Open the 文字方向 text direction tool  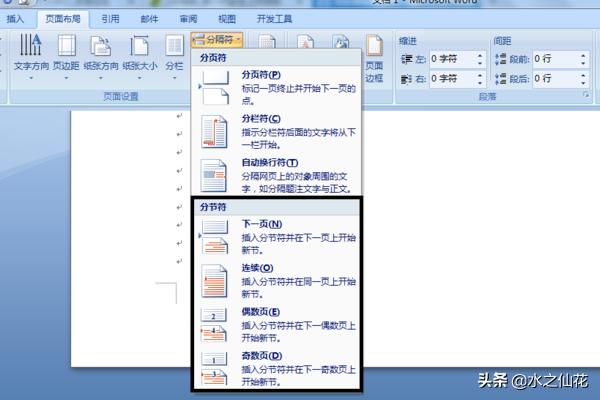pos(31,56)
